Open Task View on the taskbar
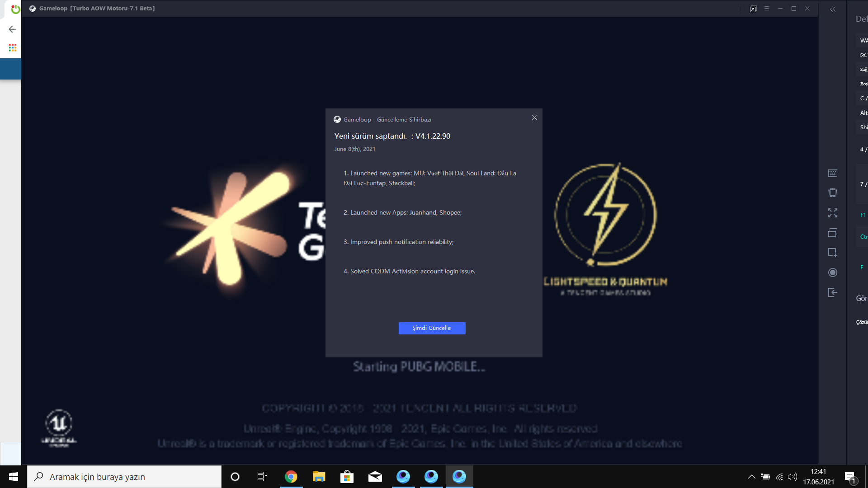Viewport: 868px width, 488px height. coord(262,477)
